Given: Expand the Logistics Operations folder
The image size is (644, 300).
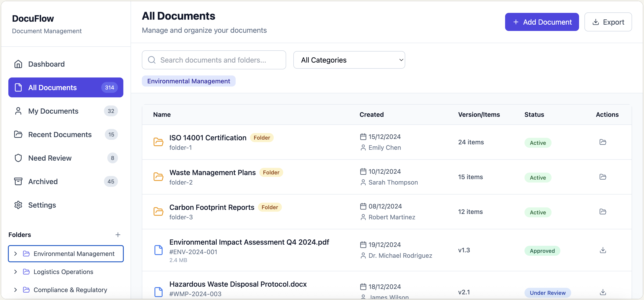Looking at the screenshot, I should pyautogui.click(x=16, y=272).
